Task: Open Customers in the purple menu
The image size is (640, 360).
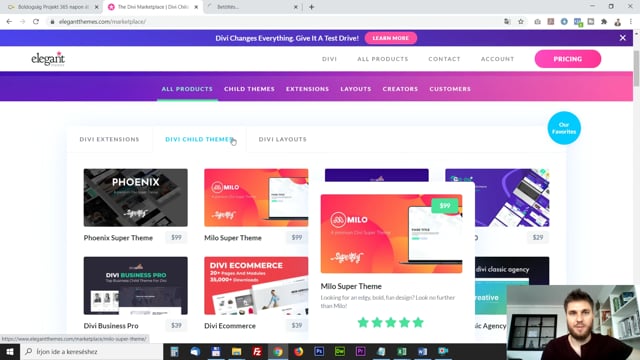Action: coord(450,89)
